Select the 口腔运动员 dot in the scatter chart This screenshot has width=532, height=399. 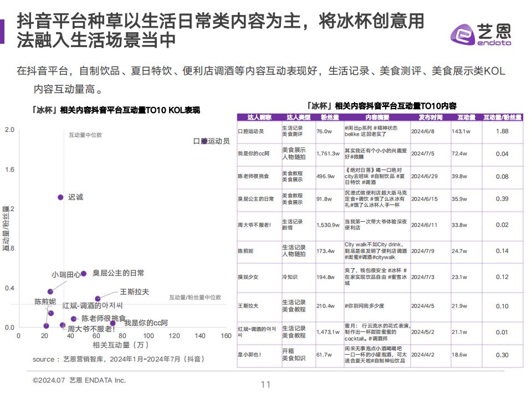204,141
